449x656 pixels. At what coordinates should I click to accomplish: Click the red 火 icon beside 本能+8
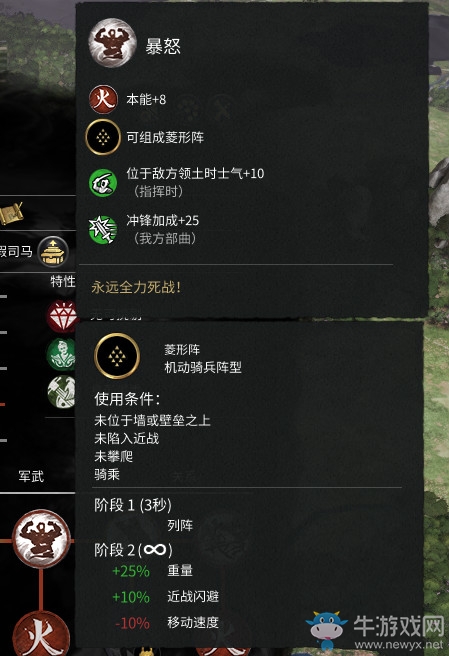point(103,99)
